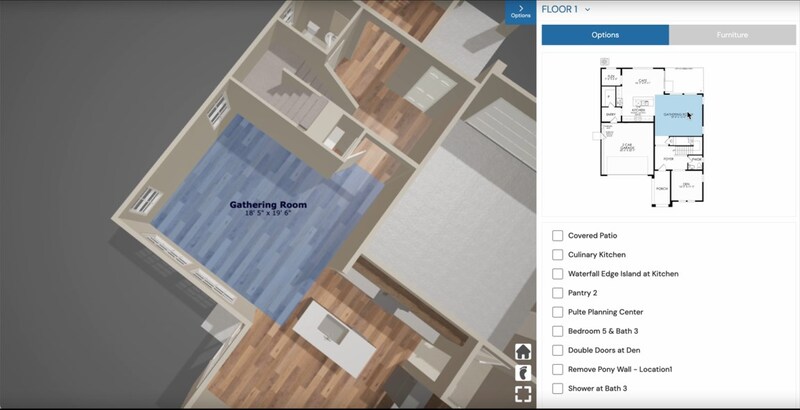Enable the Covered Patio option
Viewport: 800px width, 410px height.
pos(558,236)
